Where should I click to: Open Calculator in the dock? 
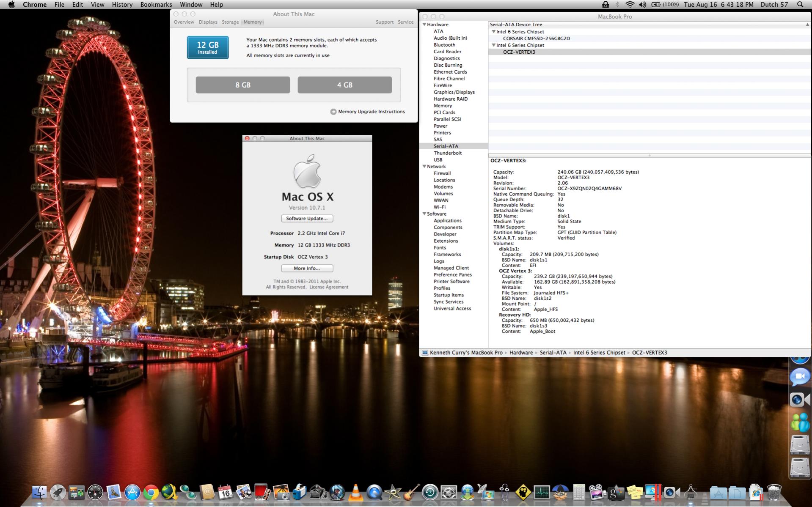click(578, 493)
